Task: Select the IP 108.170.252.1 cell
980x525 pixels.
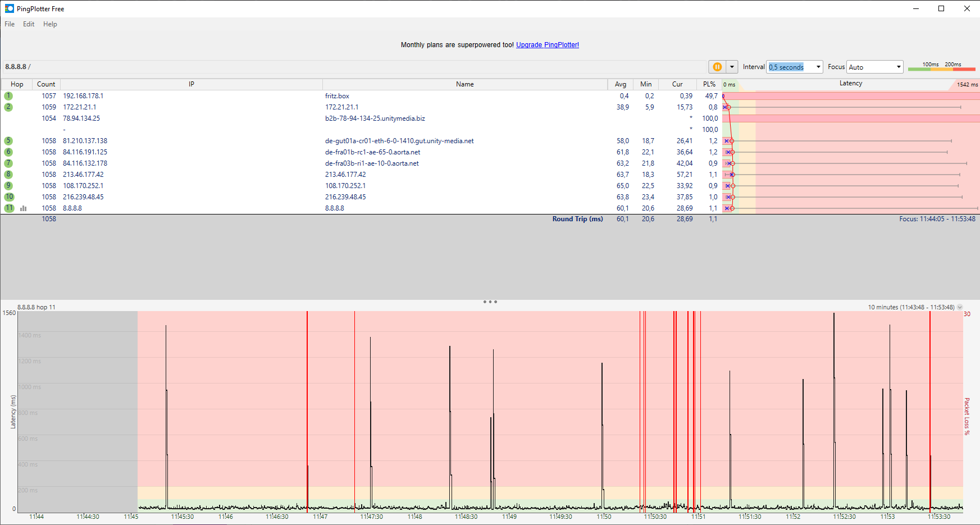Action: pos(83,186)
